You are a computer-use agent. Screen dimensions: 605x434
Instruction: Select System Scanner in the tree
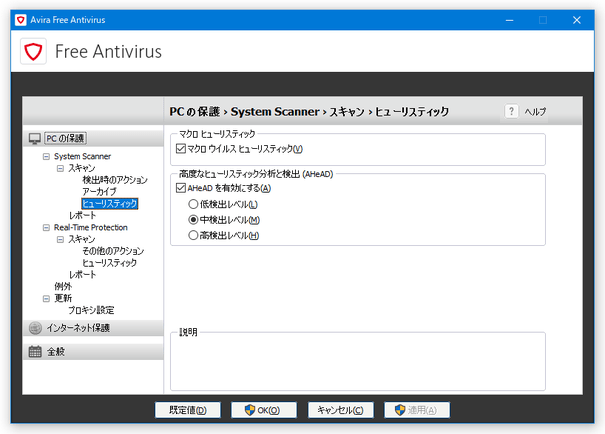82,156
